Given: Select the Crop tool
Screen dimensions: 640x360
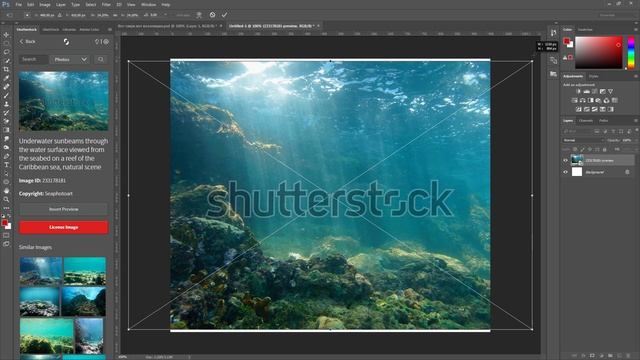Looking at the screenshot, I should tap(6, 69).
